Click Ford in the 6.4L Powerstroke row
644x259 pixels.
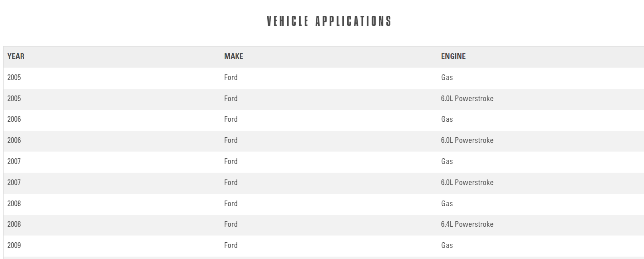point(231,224)
